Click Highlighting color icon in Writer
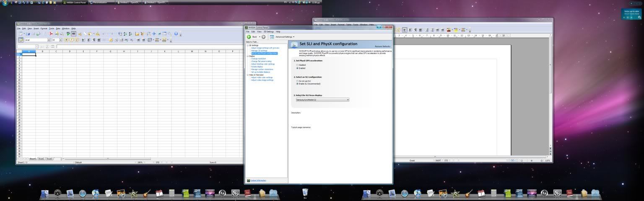 456,30
